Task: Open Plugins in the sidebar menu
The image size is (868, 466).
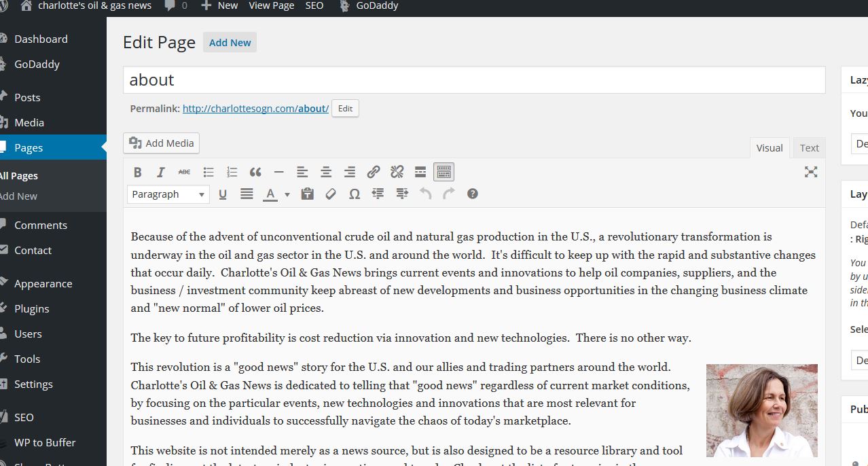Action: click(32, 308)
